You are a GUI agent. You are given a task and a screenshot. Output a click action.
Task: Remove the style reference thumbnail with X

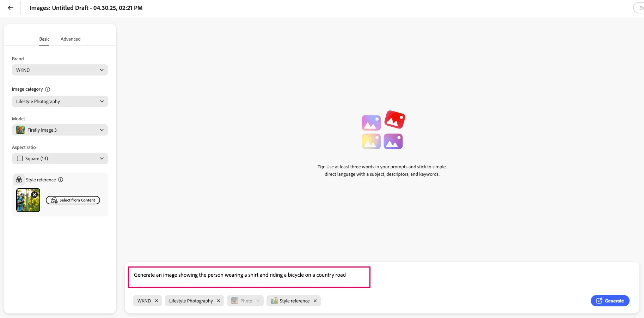(35, 194)
